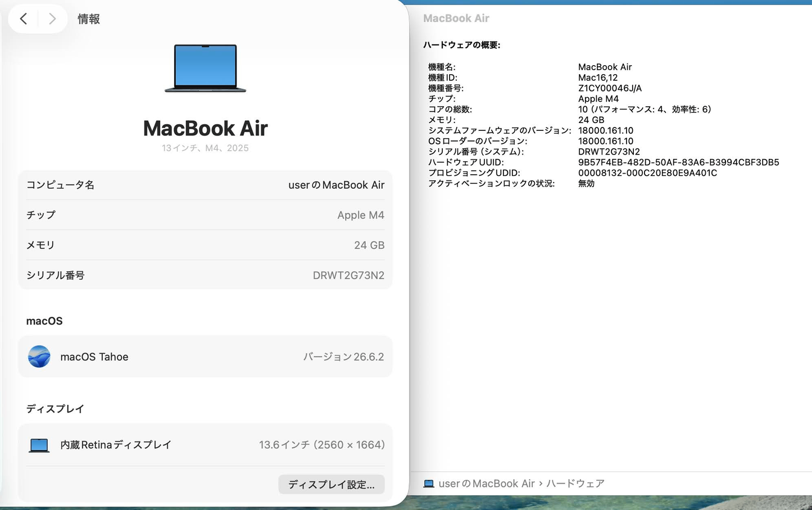
Task: Open ディスプレイ設定... button
Action: pyautogui.click(x=332, y=485)
